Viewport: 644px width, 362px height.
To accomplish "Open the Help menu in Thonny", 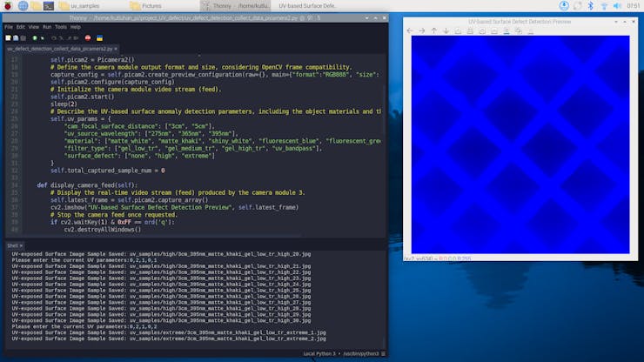I will pyautogui.click(x=76, y=27).
